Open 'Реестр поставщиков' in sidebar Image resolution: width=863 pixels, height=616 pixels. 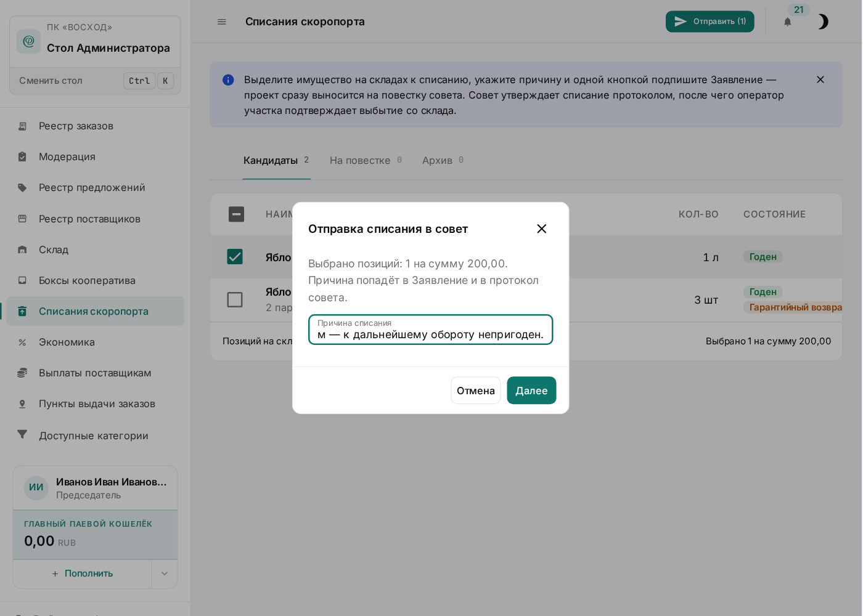96,219
